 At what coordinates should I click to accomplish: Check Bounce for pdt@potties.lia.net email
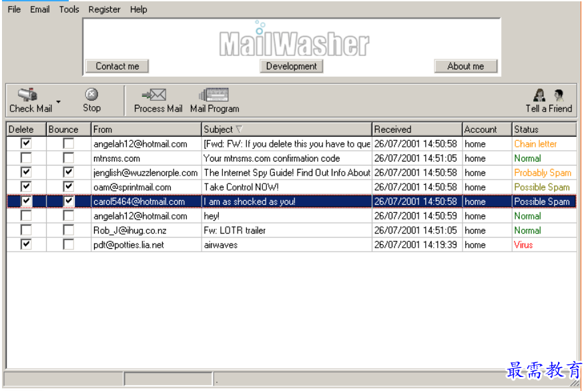(x=68, y=244)
